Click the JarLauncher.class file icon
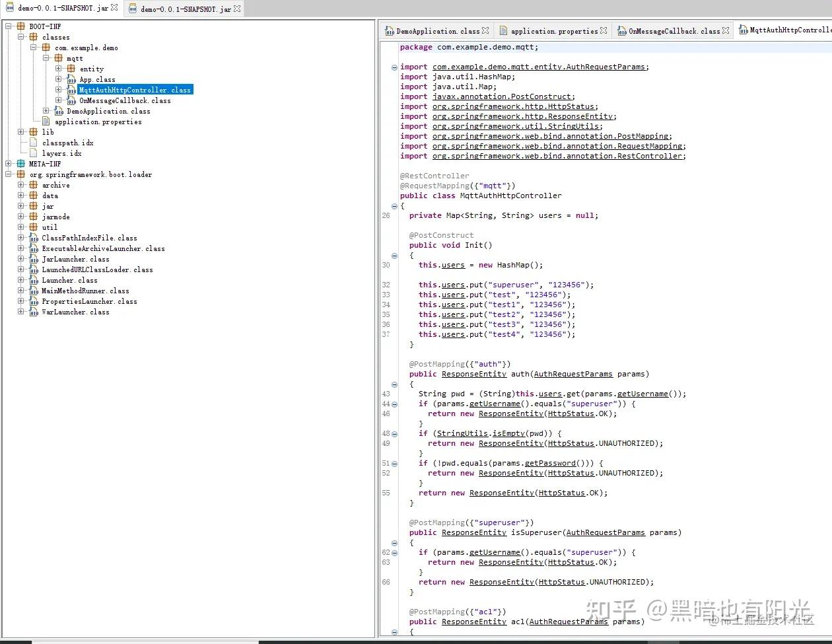 click(34, 259)
